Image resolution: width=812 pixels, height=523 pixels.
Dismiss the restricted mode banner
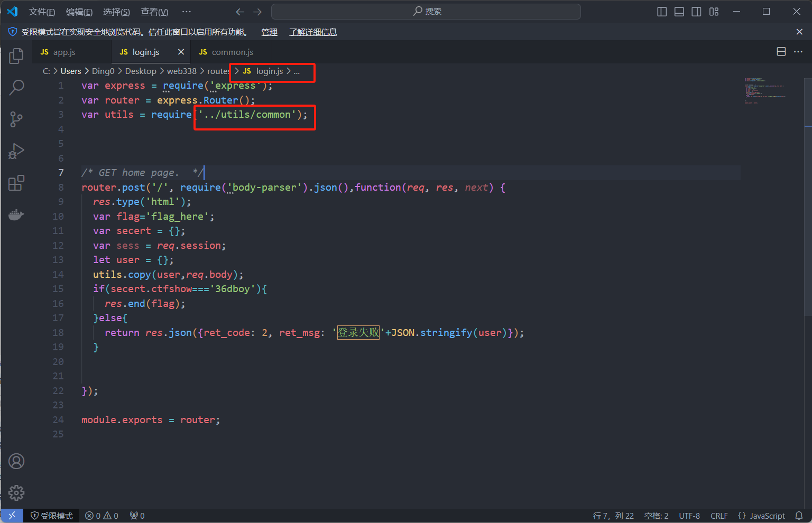[799, 32]
